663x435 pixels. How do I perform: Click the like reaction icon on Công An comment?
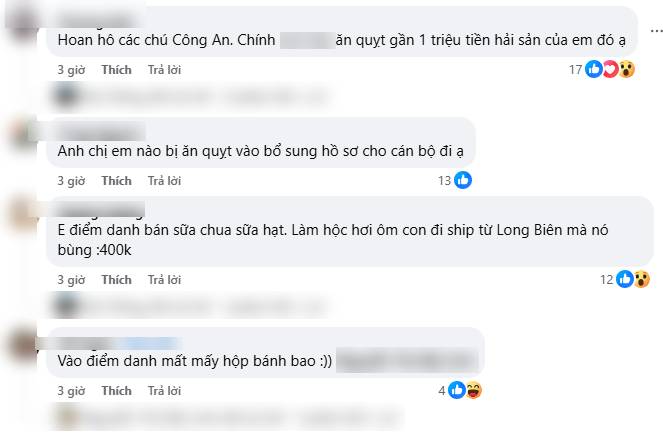pyautogui.click(x=594, y=69)
